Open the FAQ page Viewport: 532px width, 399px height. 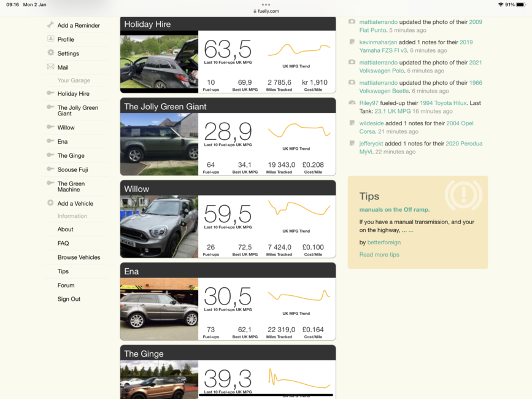coord(63,243)
